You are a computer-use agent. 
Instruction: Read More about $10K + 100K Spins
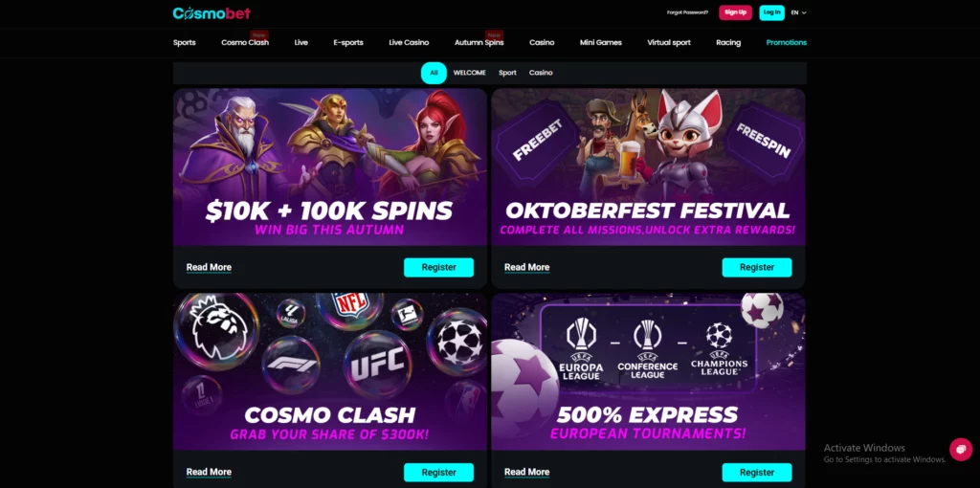pos(209,267)
